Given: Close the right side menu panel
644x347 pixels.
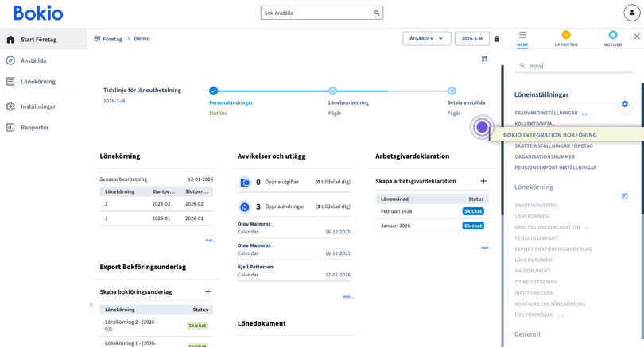Looking at the screenshot, I should pos(636,37).
